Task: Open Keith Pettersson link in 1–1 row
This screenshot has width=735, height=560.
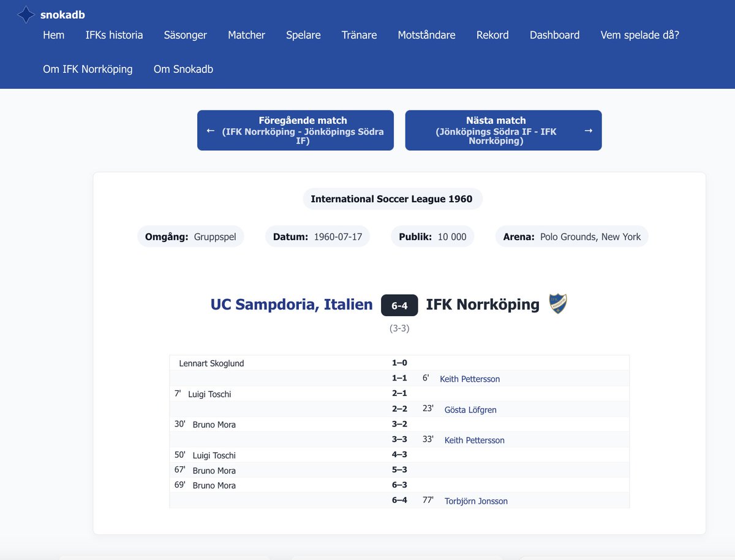Action: point(470,379)
